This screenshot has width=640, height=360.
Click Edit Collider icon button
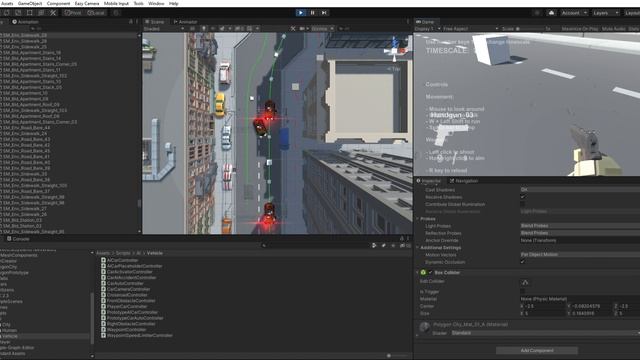click(x=525, y=282)
